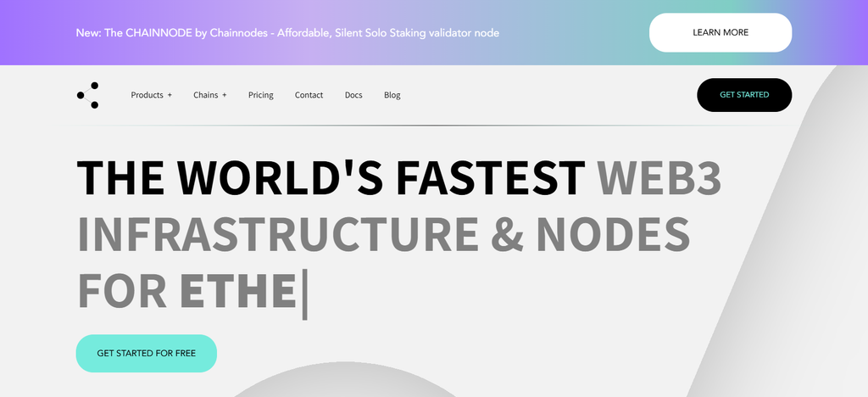Go to the Contact page
The width and height of the screenshot is (868, 397).
pyautogui.click(x=309, y=95)
